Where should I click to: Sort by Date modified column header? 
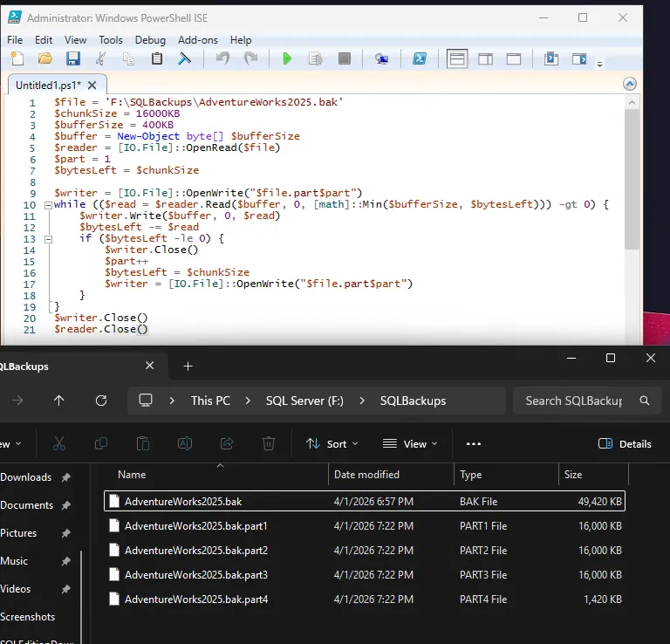(x=366, y=475)
